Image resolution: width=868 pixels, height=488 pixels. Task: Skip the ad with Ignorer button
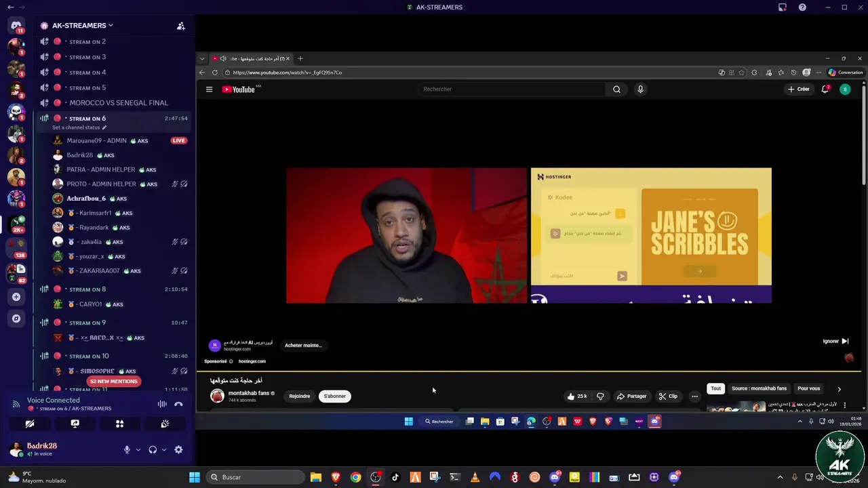835,341
